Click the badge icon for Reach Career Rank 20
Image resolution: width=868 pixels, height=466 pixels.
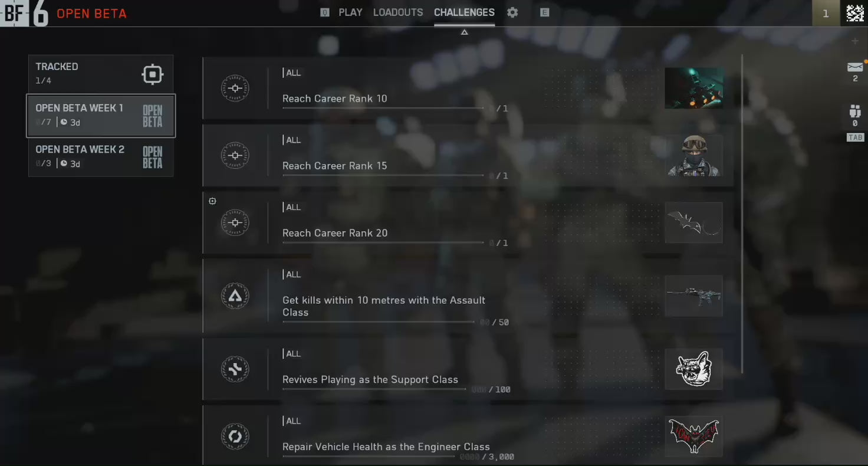tap(235, 223)
